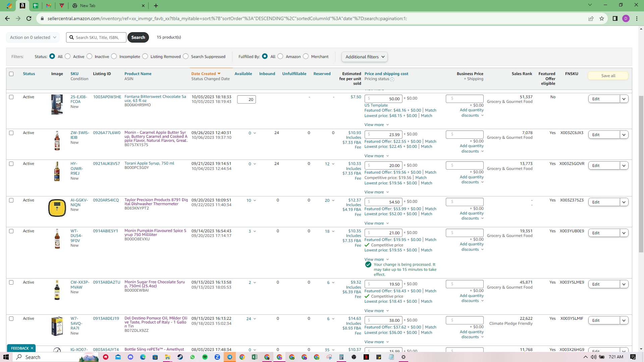Select the Inactive status filter

[89, 56]
